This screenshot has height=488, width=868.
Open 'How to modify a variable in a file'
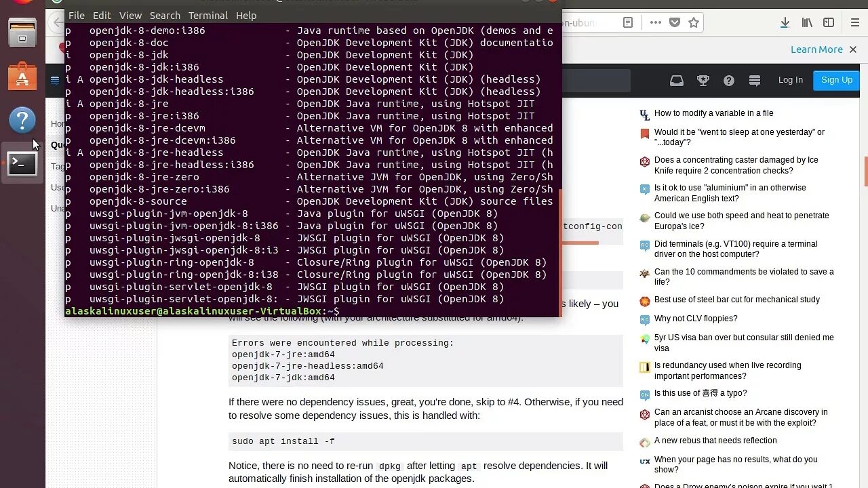[713, 113]
